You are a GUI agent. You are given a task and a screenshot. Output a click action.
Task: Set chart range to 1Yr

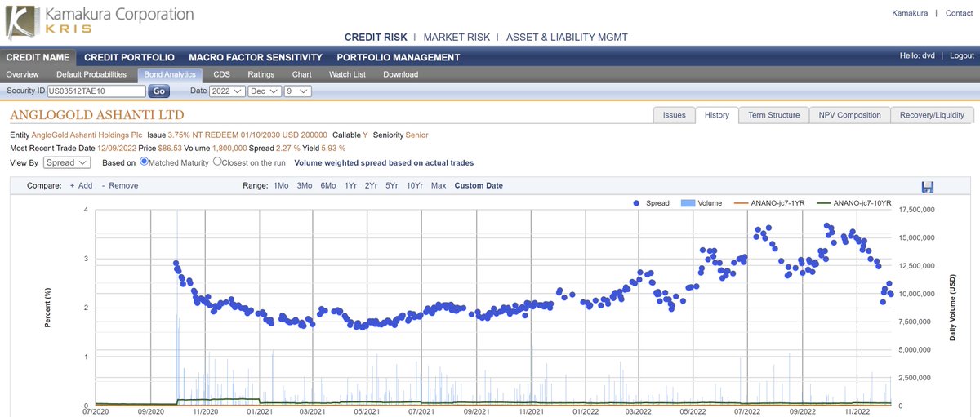[350, 185]
